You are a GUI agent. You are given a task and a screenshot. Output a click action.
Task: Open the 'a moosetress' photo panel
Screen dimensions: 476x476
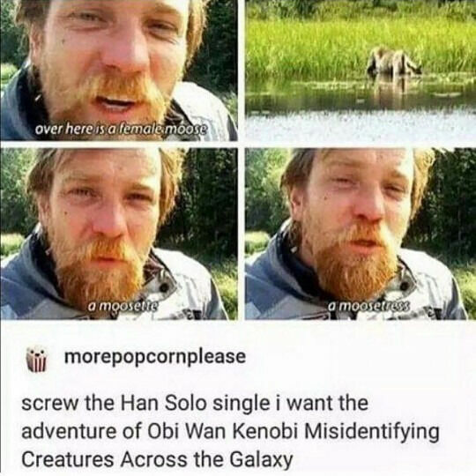click(361, 234)
